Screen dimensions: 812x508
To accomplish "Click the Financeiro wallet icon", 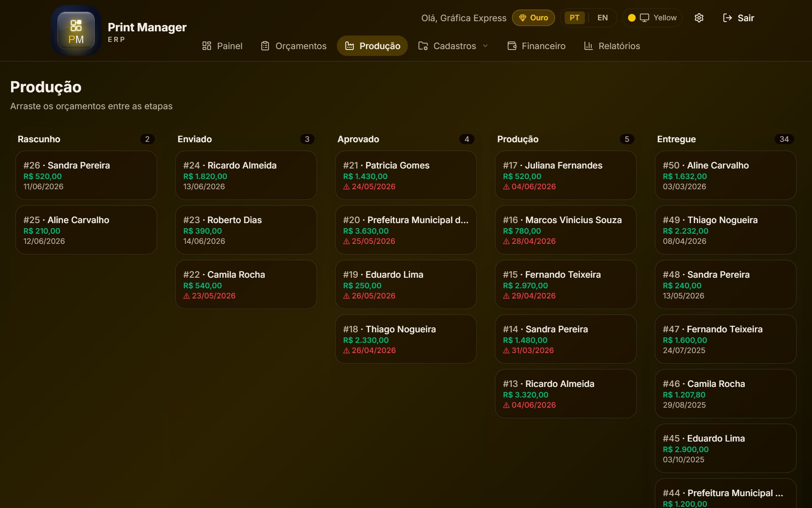I will (x=512, y=46).
